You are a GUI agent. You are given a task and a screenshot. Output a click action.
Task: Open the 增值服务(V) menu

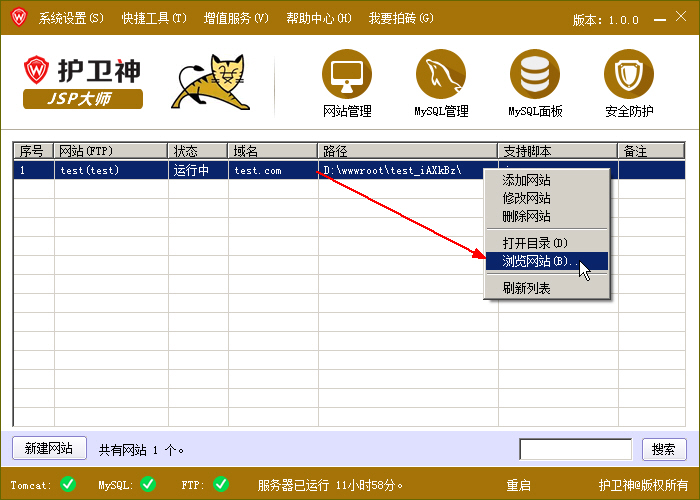pyautogui.click(x=236, y=18)
